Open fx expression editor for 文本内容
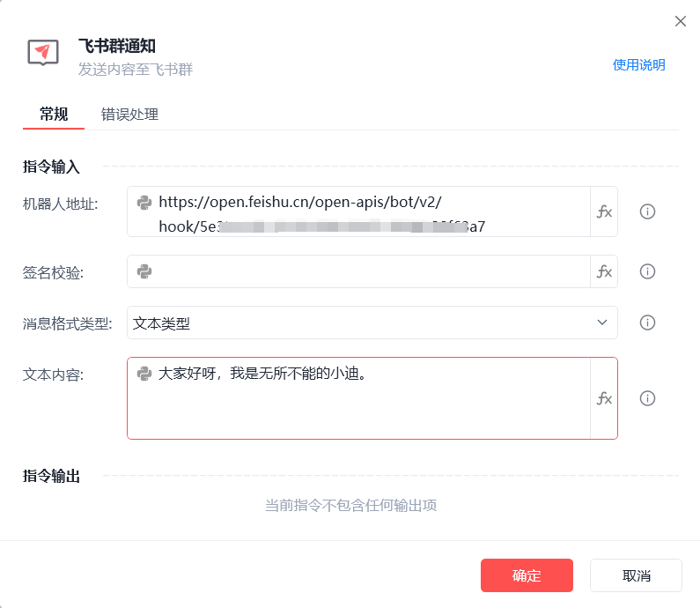The image size is (700, 608). (604, 398)
